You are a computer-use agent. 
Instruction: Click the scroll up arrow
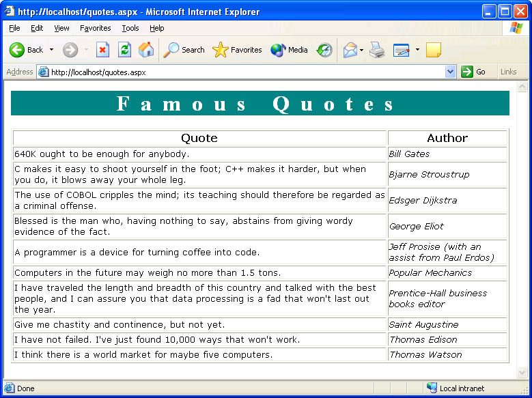(x=522, y=87)
